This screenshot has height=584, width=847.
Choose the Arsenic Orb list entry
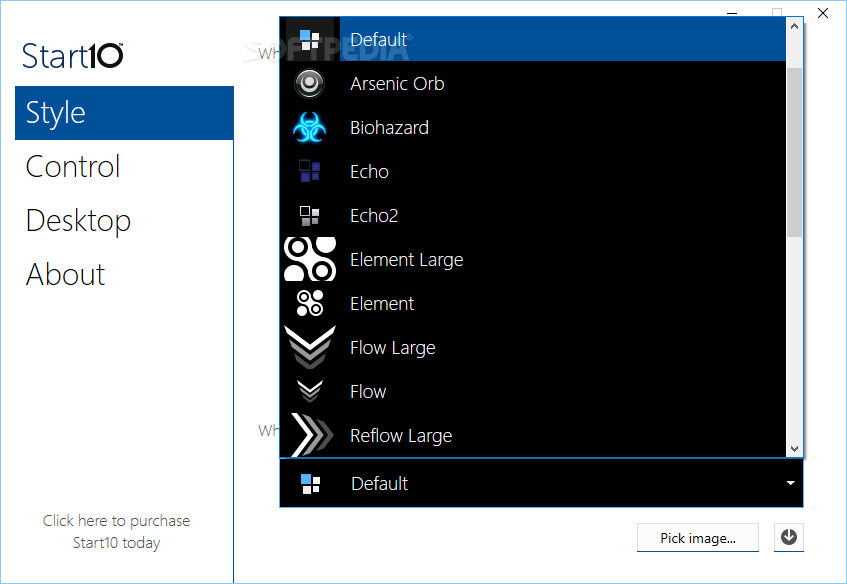tap(533, 84)
